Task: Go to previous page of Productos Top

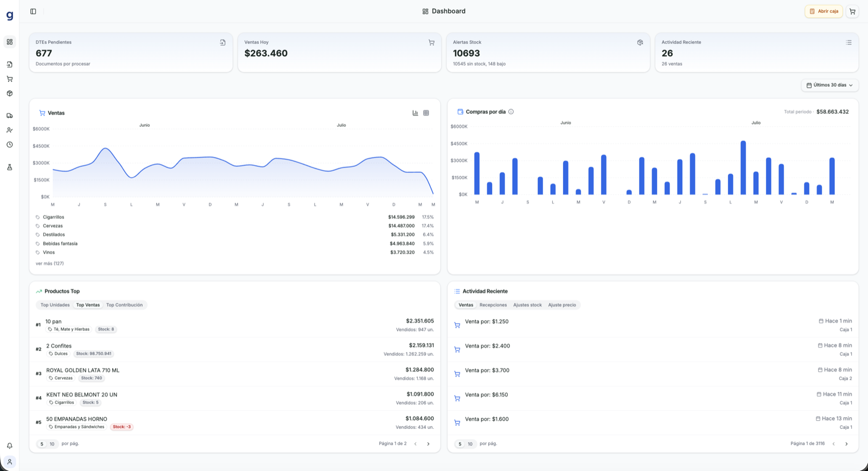Action: [416, 444]
